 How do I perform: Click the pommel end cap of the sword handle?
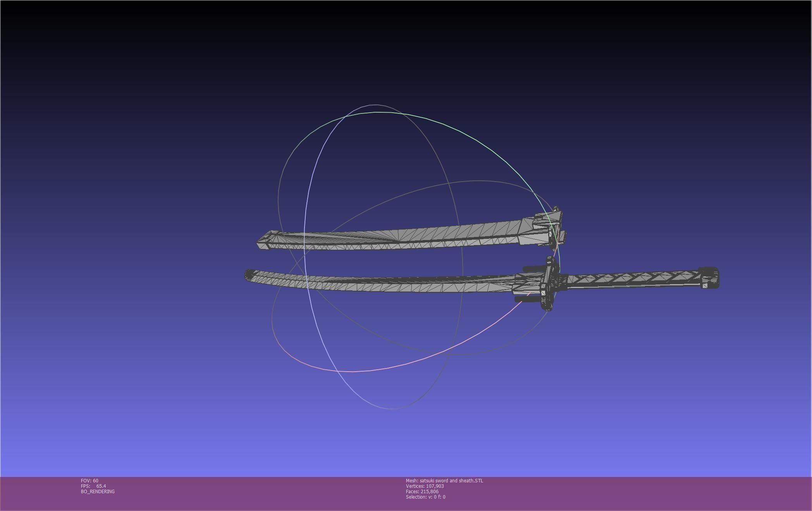click(710, 278)
